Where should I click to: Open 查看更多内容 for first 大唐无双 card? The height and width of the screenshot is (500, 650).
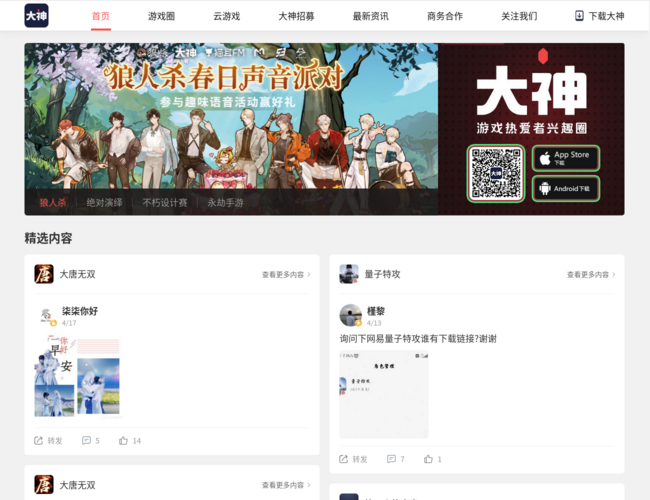(283, 274)
